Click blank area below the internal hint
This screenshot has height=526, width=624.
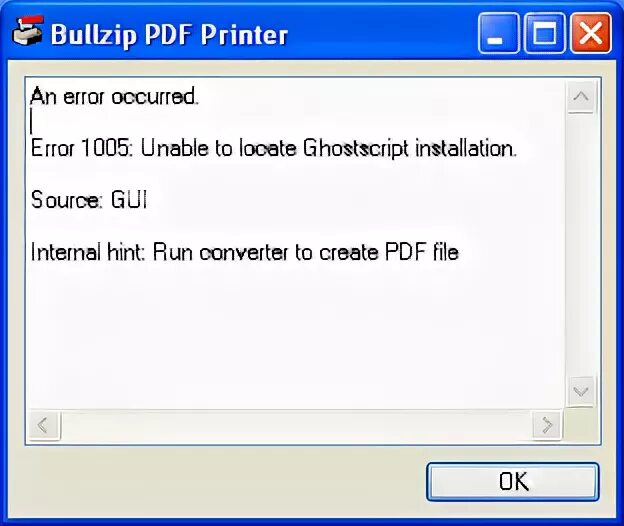tap(294, 334)
